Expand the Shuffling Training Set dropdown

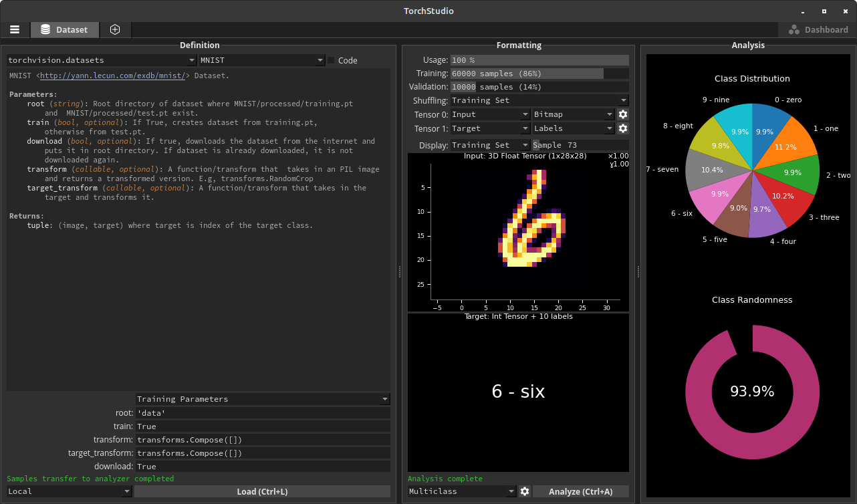tap(539, 100)
